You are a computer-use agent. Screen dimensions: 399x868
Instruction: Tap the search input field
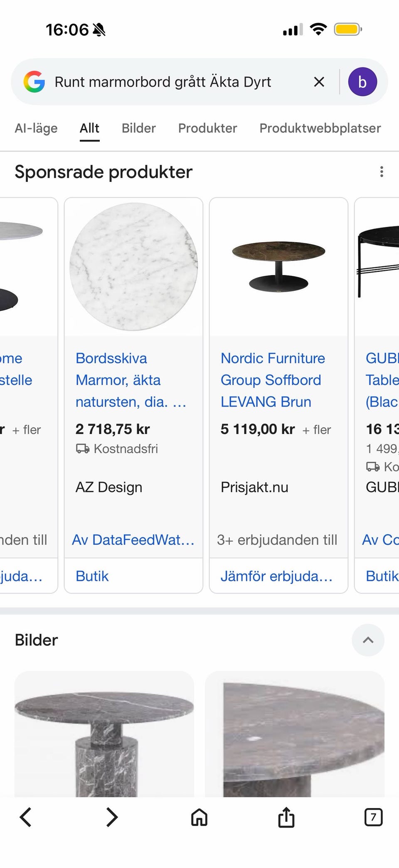pos(166,82)
